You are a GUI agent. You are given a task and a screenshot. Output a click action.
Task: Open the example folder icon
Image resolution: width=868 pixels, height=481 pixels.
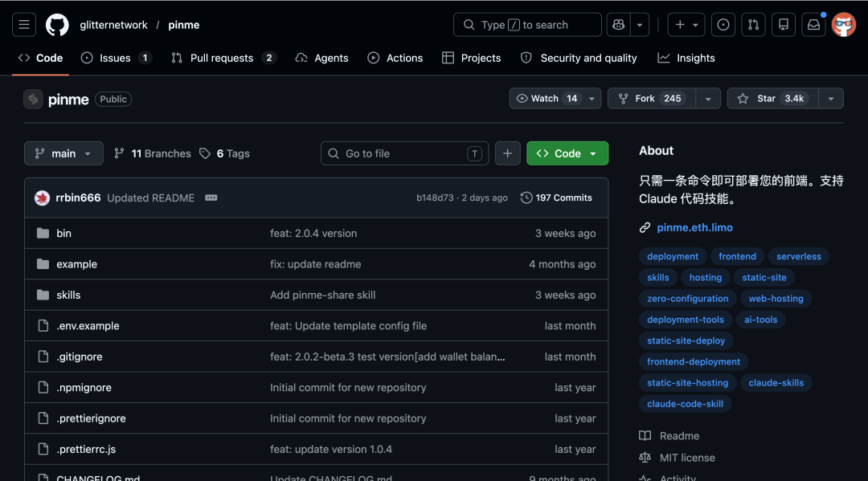pos(43,264)
